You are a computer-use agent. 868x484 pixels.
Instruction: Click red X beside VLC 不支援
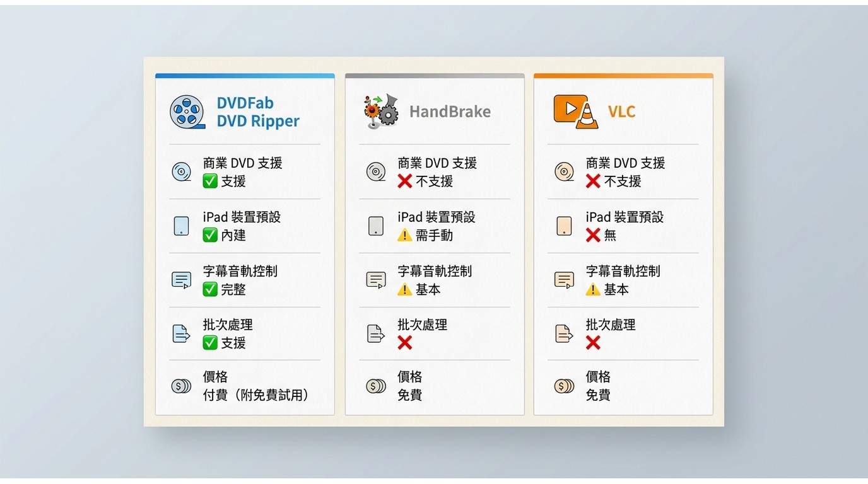coord(593,181)
